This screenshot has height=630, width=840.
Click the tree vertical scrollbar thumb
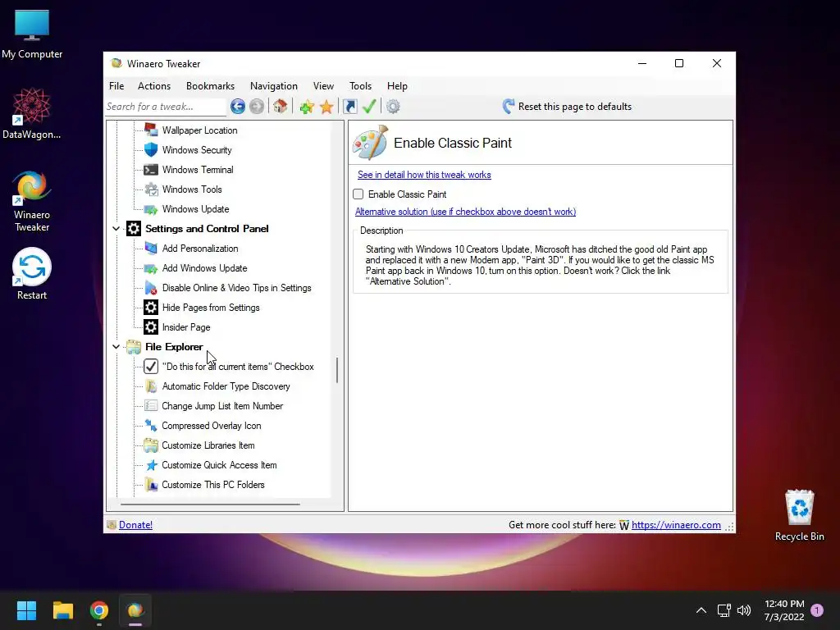pos(337,370)
